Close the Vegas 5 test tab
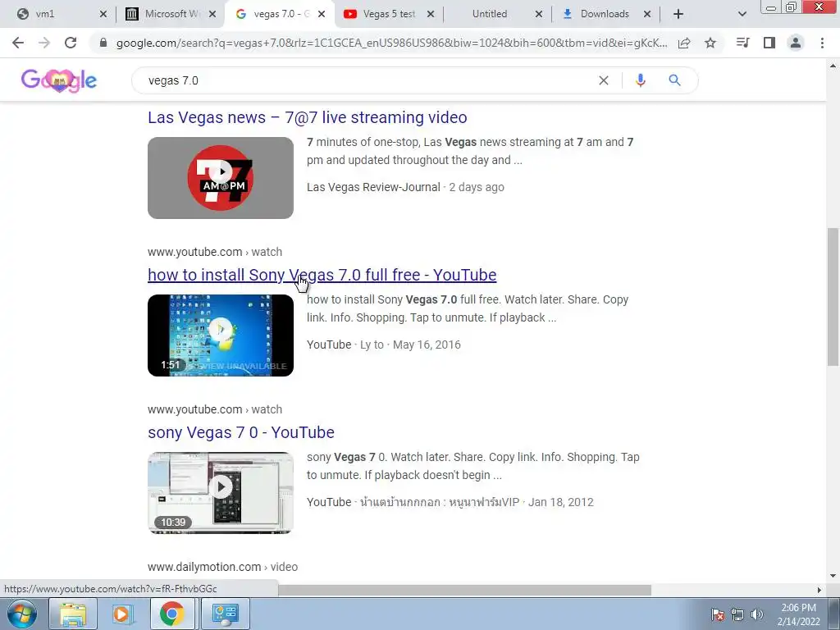 point(430,14)
